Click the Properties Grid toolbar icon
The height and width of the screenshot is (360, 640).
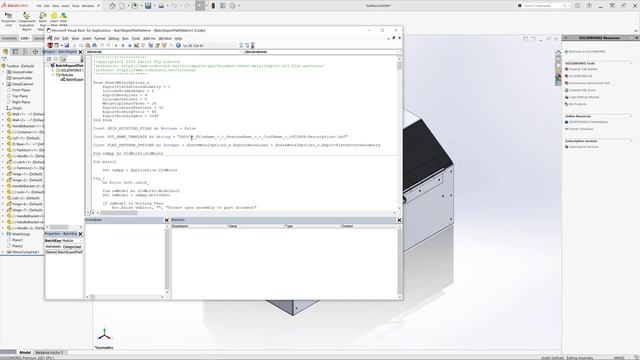pyautogui.click(x=8, y=19)
